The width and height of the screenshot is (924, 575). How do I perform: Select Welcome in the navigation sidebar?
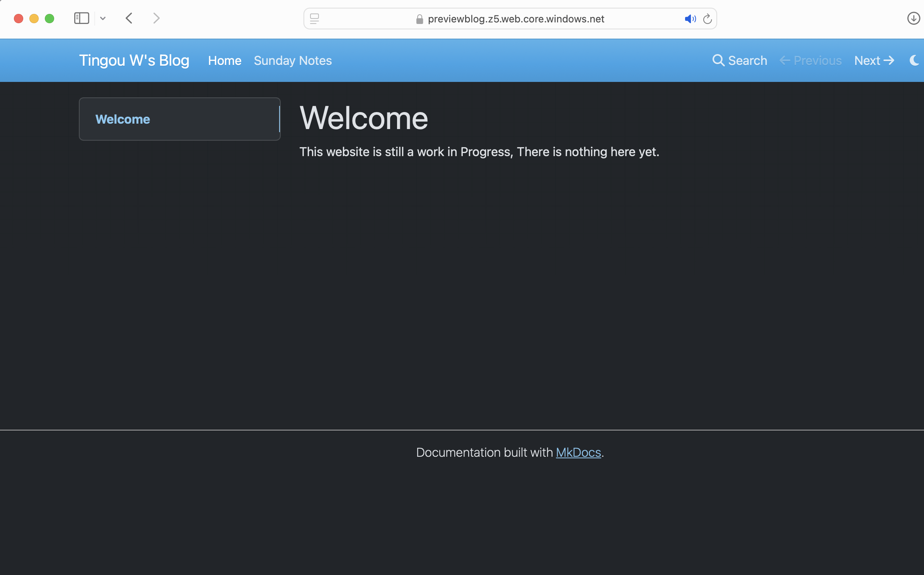click(123, 119)
